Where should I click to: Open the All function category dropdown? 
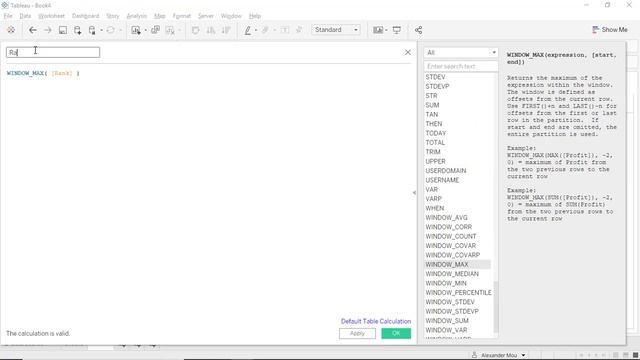tap(461, 53)
